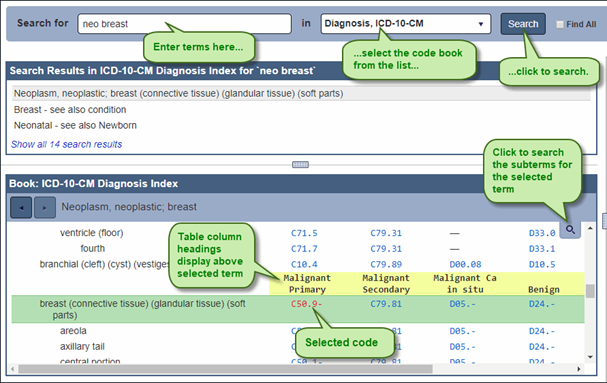Open code D24.- in breast row
Viewport: 607px width, 383px height.
coord(542,304)
